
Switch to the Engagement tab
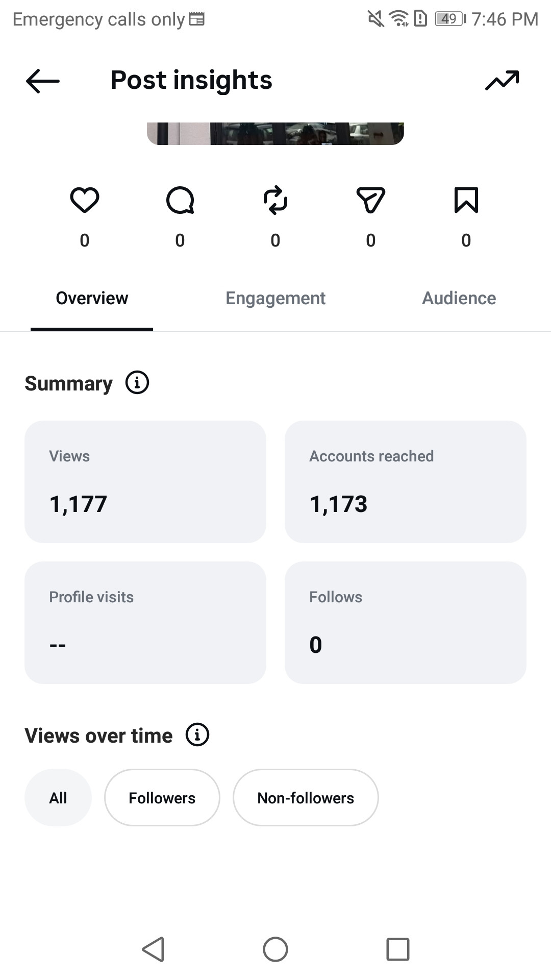tap(275, 298)
